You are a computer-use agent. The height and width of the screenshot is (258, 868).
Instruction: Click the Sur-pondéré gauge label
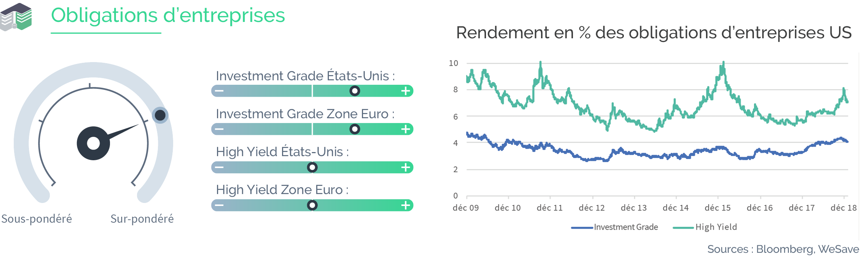coord(142,219)
